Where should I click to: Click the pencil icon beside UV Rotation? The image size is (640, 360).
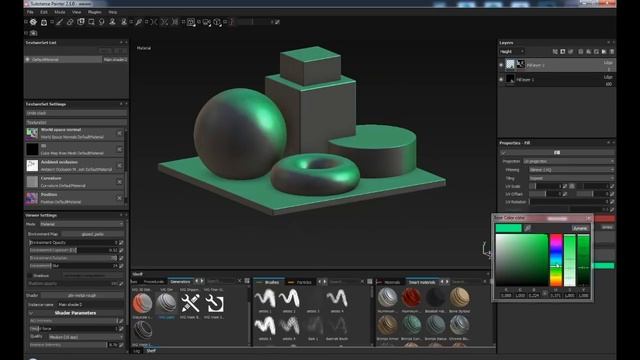point(612,202)
